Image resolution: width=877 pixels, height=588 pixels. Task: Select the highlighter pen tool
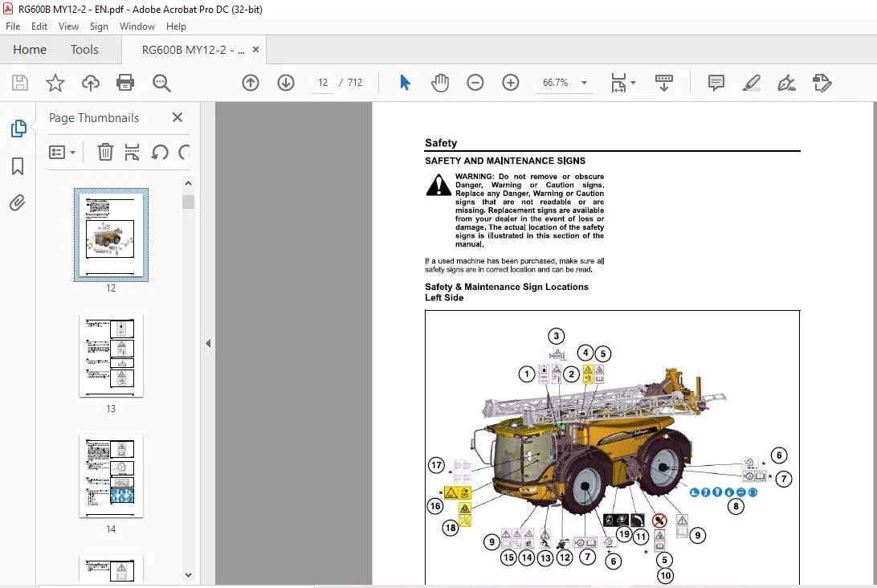[751, 83]
